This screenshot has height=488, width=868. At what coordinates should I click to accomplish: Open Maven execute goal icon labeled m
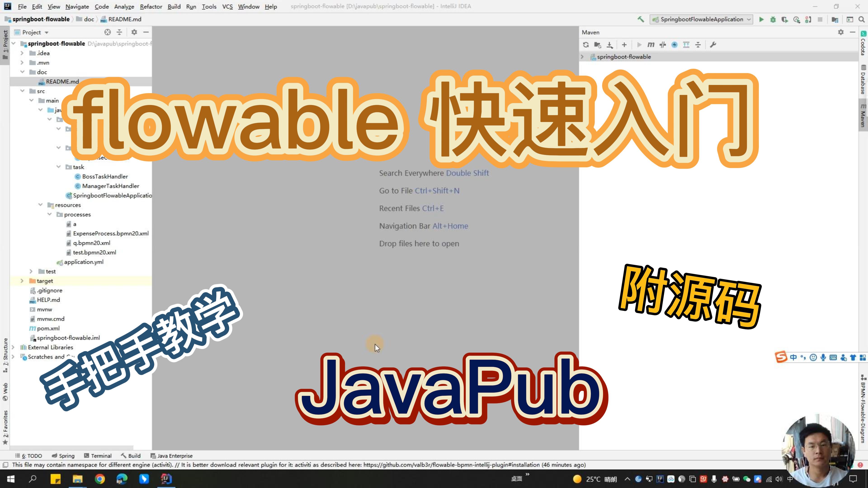651,45
